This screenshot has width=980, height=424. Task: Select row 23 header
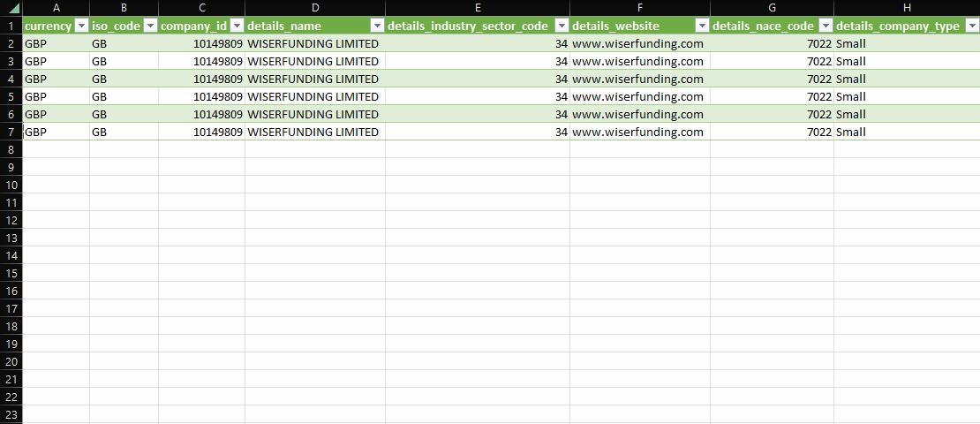(11, 414)
